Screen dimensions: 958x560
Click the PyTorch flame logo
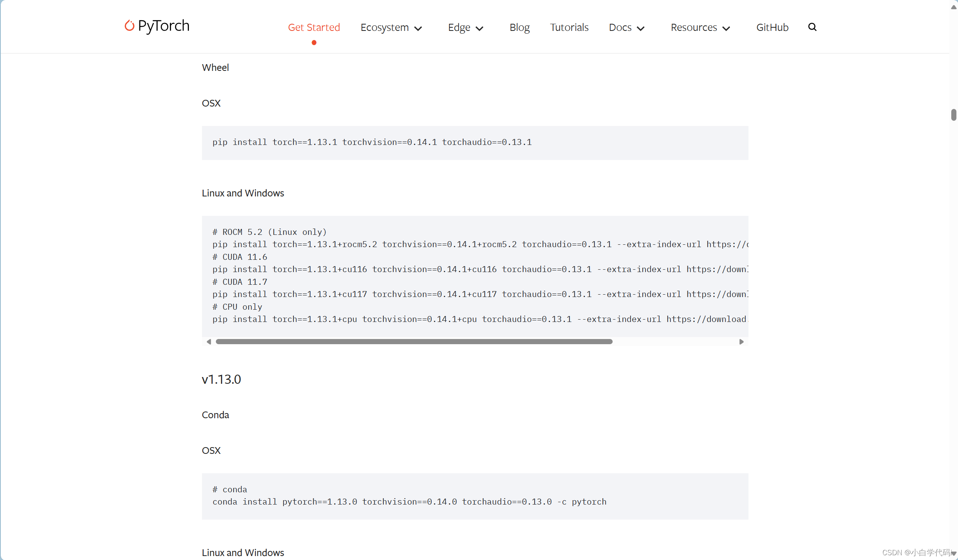[130, 25]
